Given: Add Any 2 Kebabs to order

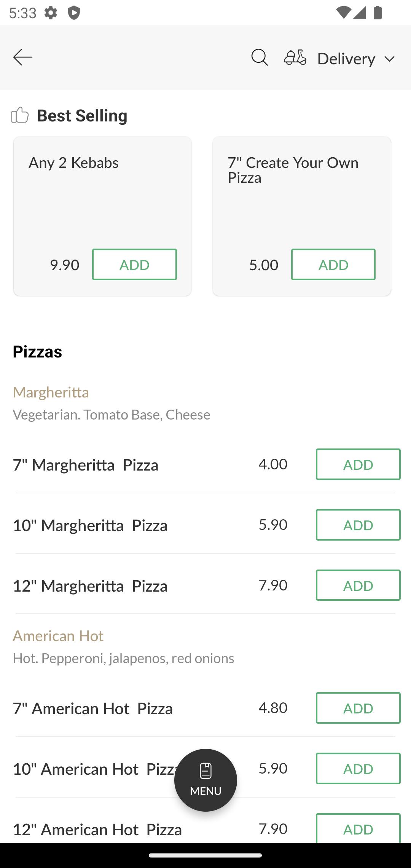Looking at the screenshot, I should click(x=134, y=265).
